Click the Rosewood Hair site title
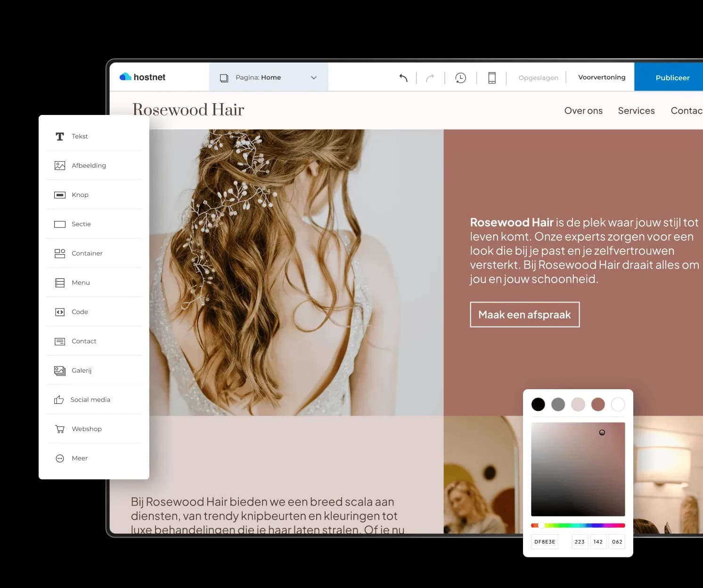The image size is (703, 588). pyautogui.click(x=188, y=110)
